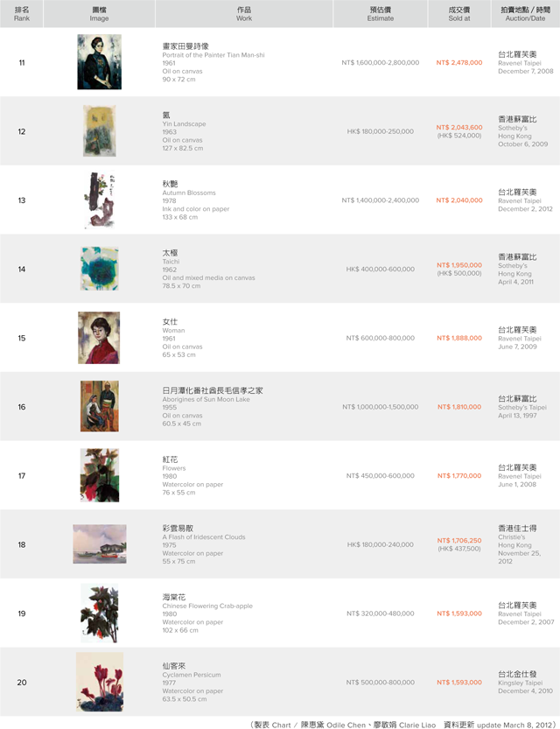
Task: Click the Chinese Flowering Crab-apple image
Action: click(x=100, y=613)
